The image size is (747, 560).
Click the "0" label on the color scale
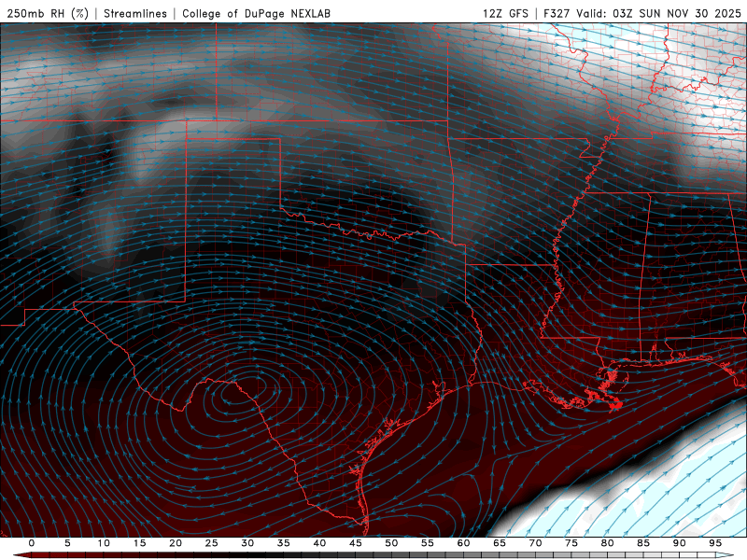click(32, 543)
